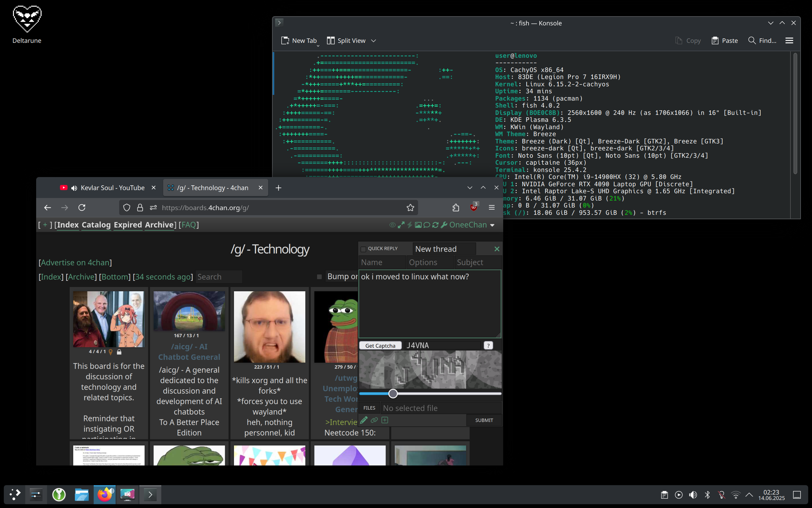Go back in Firefox
This screenshot has width=812, height=508.
pos(47,208)
